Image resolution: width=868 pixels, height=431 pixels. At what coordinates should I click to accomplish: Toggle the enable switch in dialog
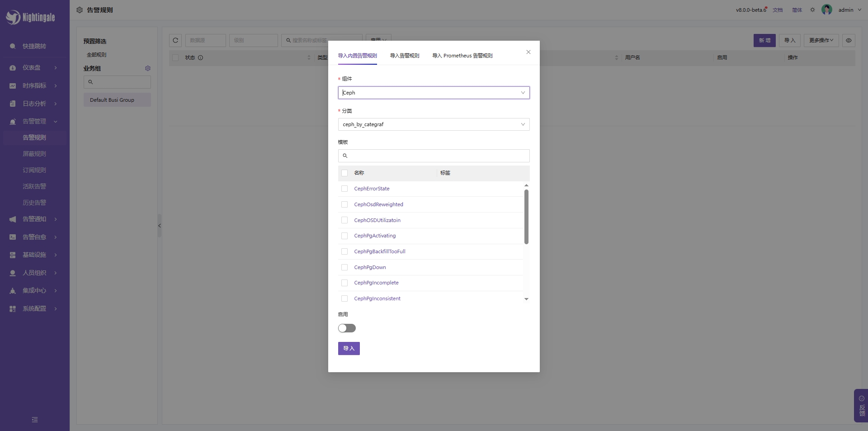tap(347, 328)
